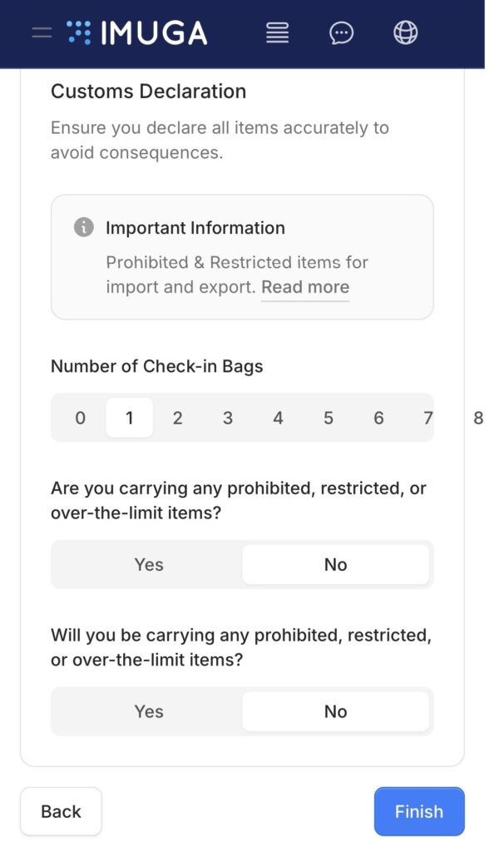Image resolution: width=504 pixels, height=852 pixels.
Task: Select No for will be carrying prohibited items
Action: point(335,711)
